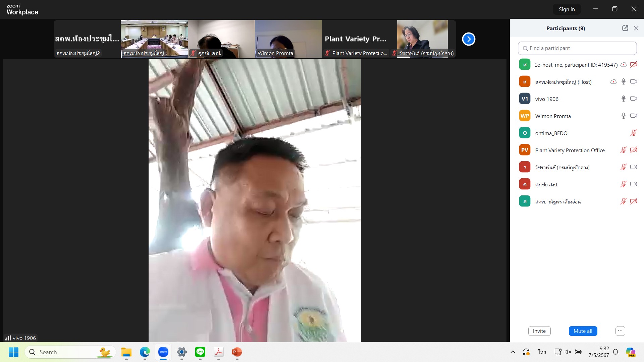Image resolution: width=644 pixels, height=362 pixels.
Task: Toggle microphone for the Host participant
Action: (624, 82)
